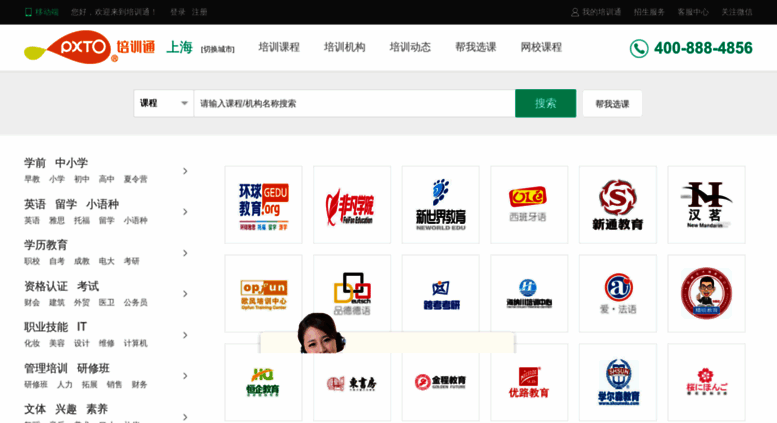
Task: Open the 汉茗 New Mandarin logo
Action: pos(707,205)
